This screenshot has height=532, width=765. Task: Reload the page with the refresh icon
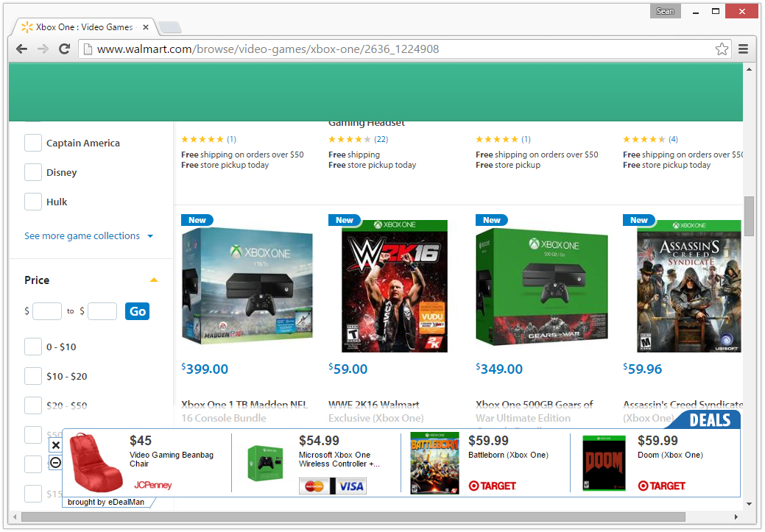[x=64, y=49]
